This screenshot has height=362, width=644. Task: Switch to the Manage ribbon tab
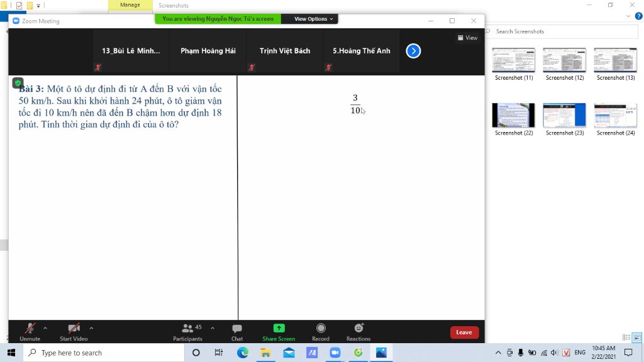(x=130, y=5)
